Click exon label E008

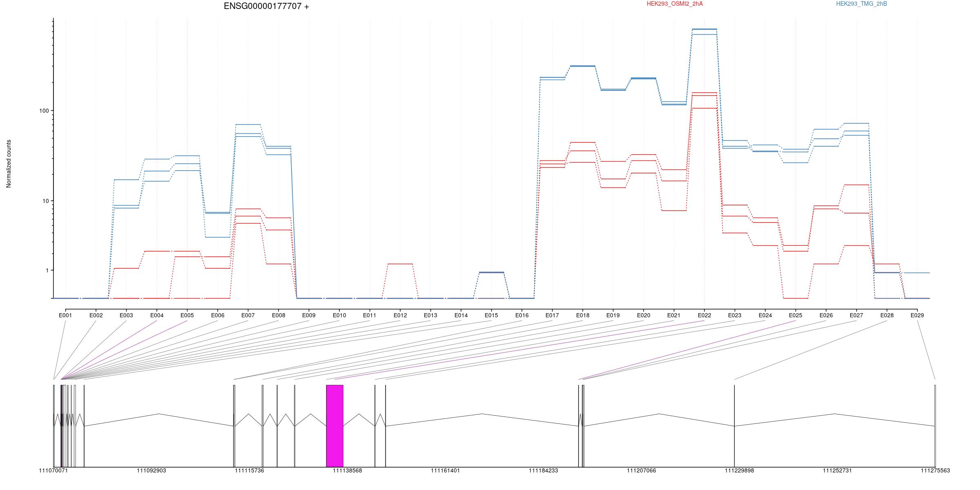coord(278,315)
